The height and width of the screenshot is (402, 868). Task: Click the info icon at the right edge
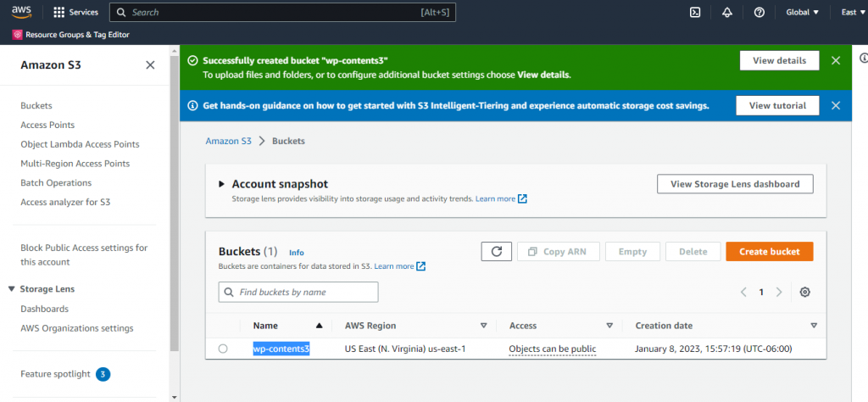point(864,58)
